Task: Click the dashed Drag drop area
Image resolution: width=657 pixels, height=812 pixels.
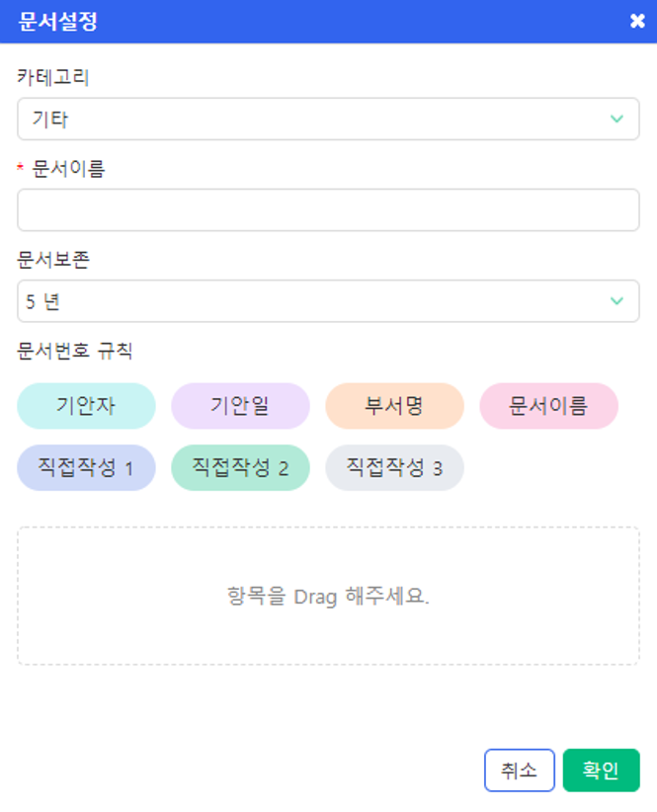Action: coord(328,596)
